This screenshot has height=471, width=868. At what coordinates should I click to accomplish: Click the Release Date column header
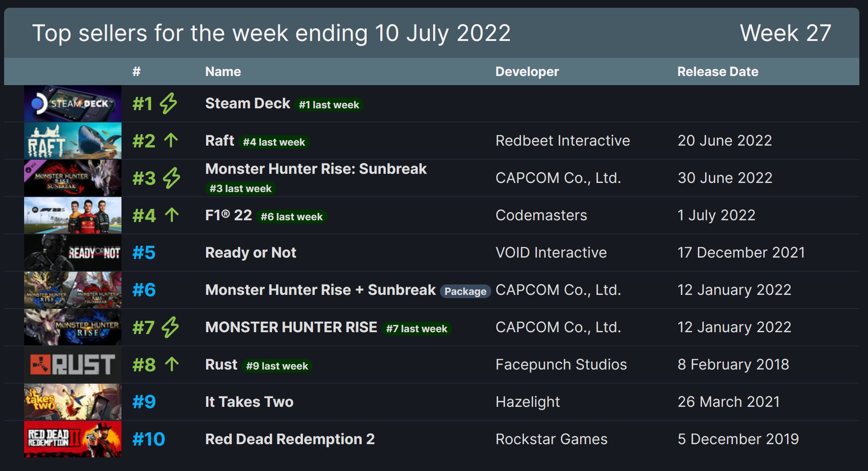718,71
